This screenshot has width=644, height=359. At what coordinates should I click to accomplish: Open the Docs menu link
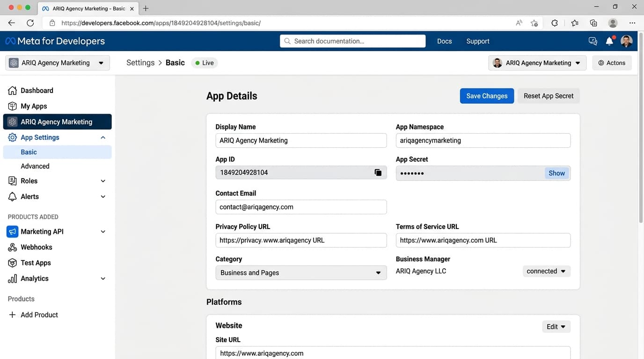pyautogui.click(x=445, y=41)
